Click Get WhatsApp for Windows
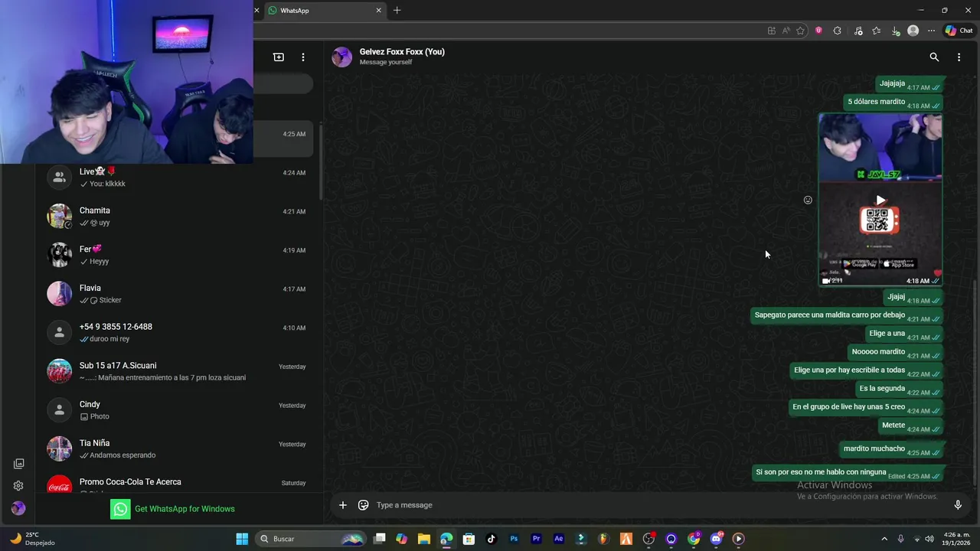 pyautogui.click(x=172, y=509)
